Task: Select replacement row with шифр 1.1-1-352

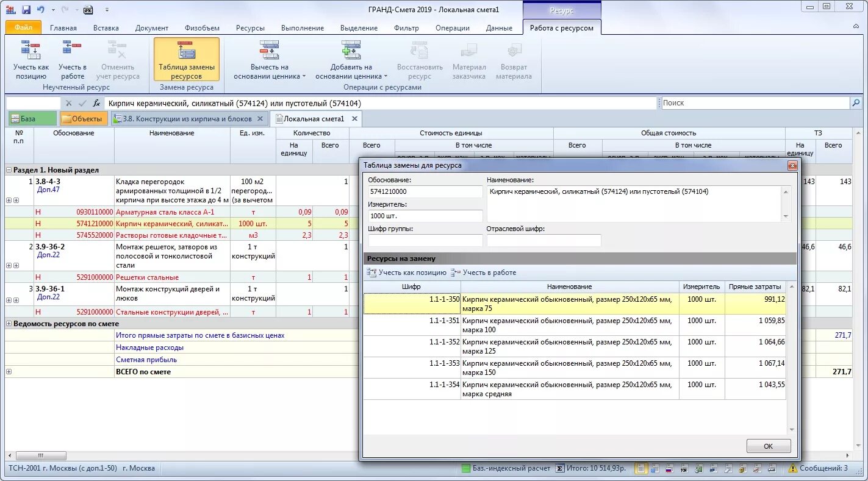Action: click(x=575, y=346)
